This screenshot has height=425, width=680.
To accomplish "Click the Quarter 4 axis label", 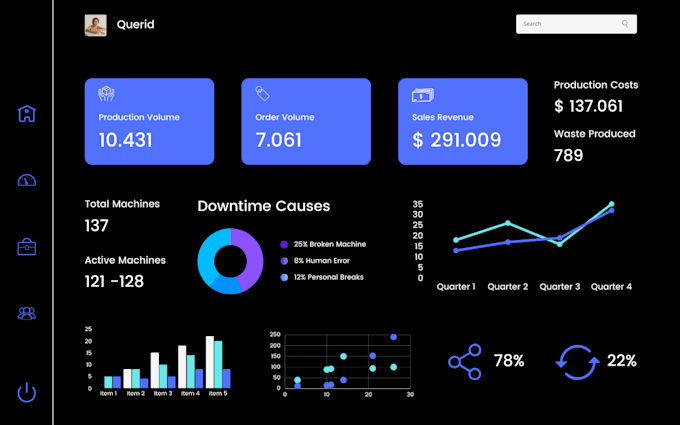I will 611,287.
